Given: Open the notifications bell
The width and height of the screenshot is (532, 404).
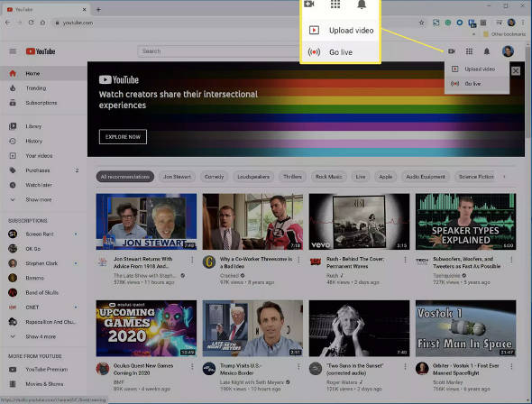Looking at the screenshot, I should coord(487,51).
